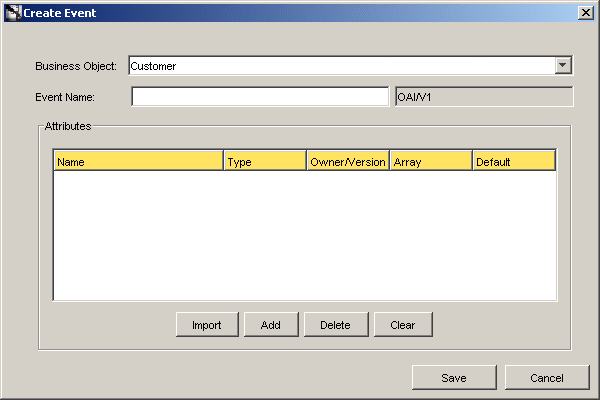Select the Event Name label
The width and height of the screenshot is (600, 400).
pyautogui.click(x=65, y=97)
